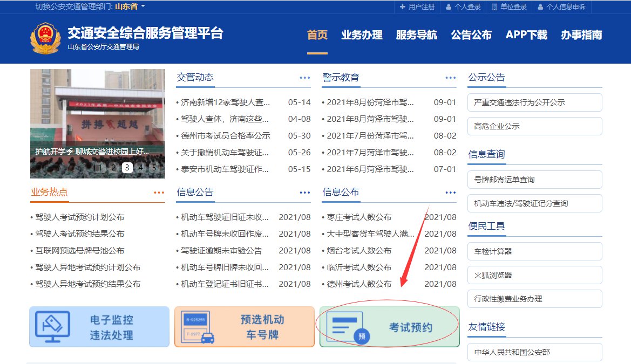This screenshot has height=364, width=631.
Task: Switch carousel to slide 4
Action: click(x=140, y=167)
